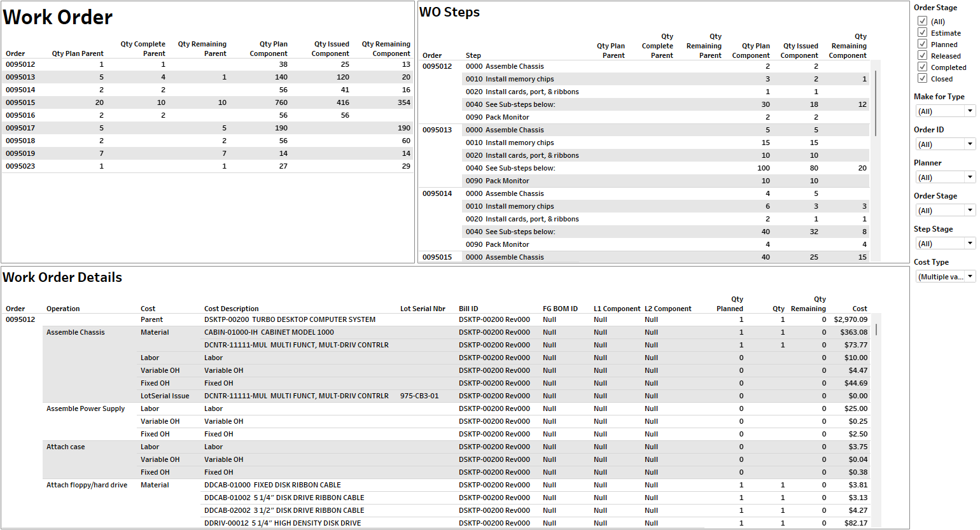Click the Assemble Power Supply operation

pyautogui.click(x=85, y=408)
